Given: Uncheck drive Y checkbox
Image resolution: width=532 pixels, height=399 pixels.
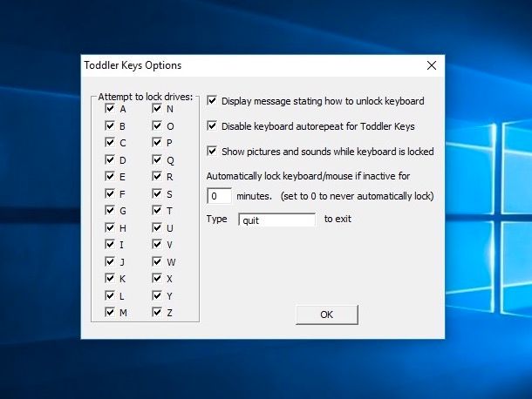Looking at the screenshot, I should pyautogui.click(x=157, y=295).
